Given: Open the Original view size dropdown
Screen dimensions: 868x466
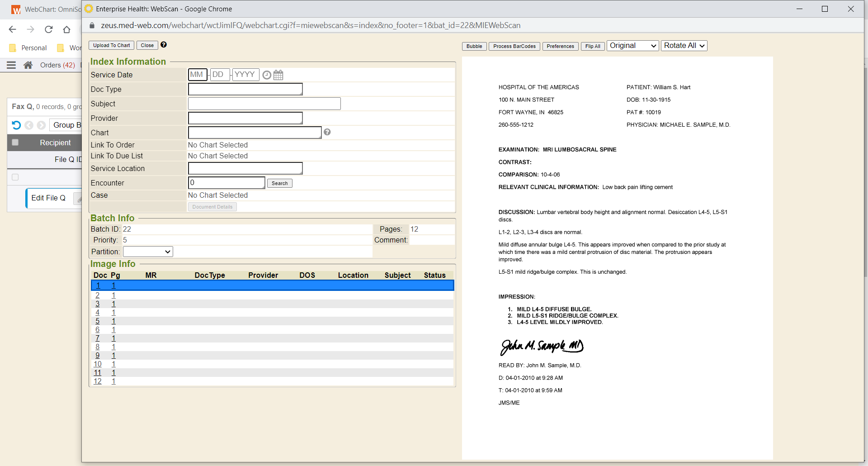Looking at the screenshot, I should (632, 46).
